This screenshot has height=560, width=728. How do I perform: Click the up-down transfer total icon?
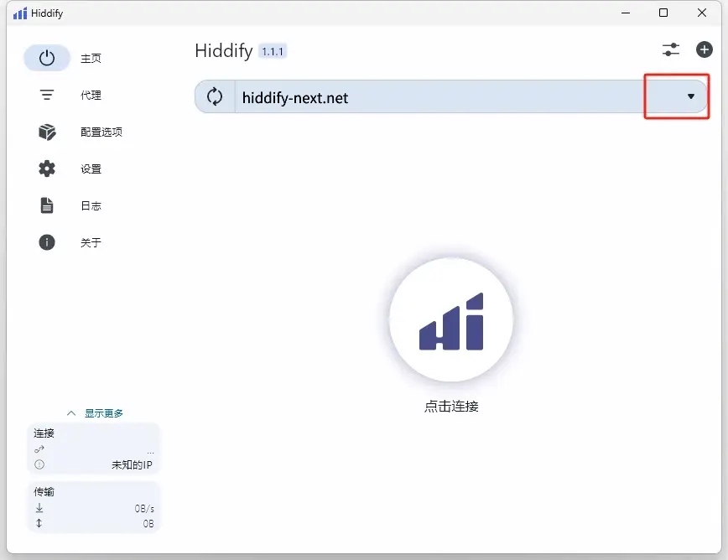coord(39,523)
